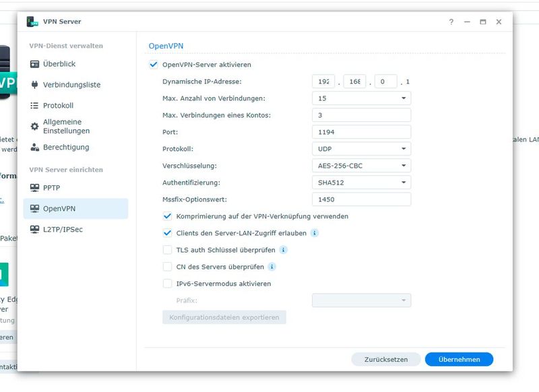Open the L2TP/IPSec server icon
The image size is (539, 392).
35,230
